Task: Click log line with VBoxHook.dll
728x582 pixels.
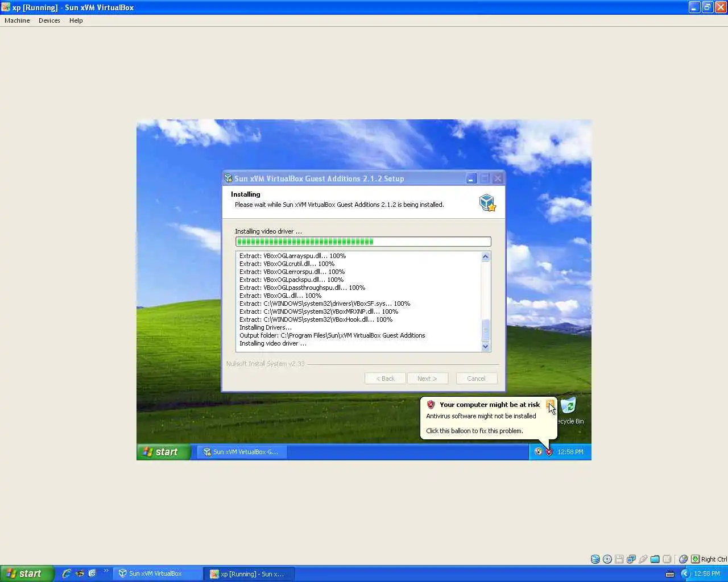Action: (316, 319)
